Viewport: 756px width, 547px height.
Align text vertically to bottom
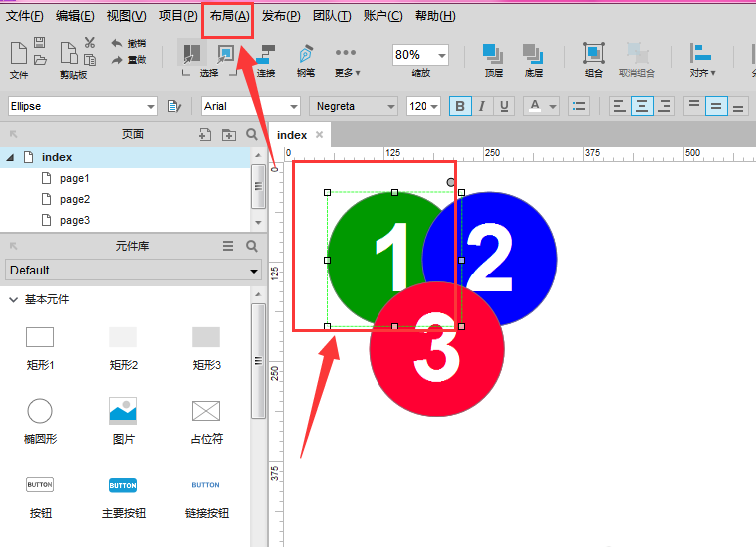click(x=738, y=106)
